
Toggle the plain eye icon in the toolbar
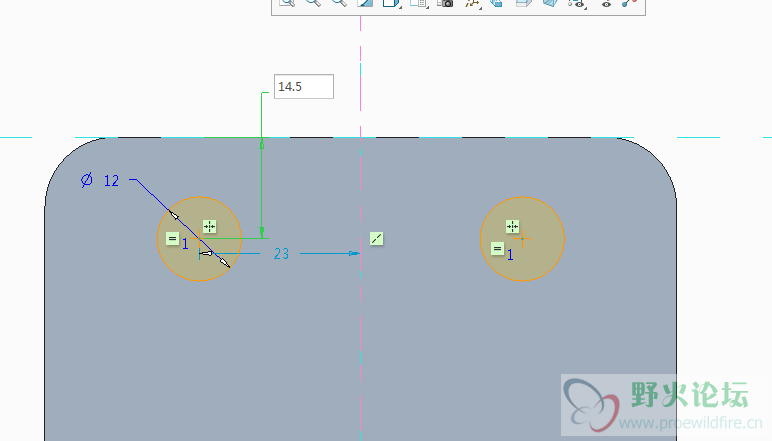pyautogui.click(x=606, y=3)
